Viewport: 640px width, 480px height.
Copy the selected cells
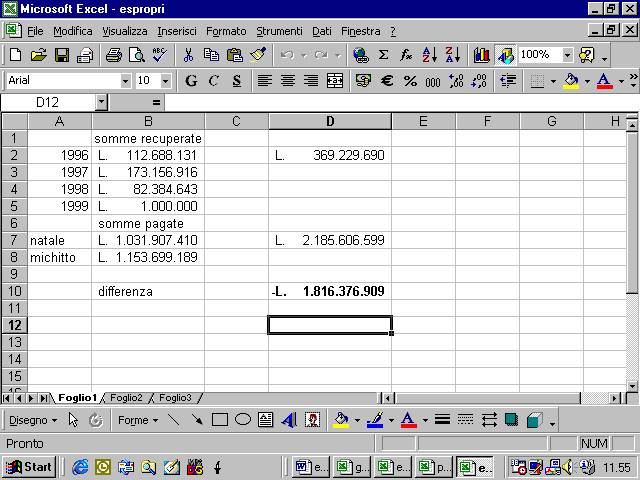pyautogui.click(x=211, y=55)
